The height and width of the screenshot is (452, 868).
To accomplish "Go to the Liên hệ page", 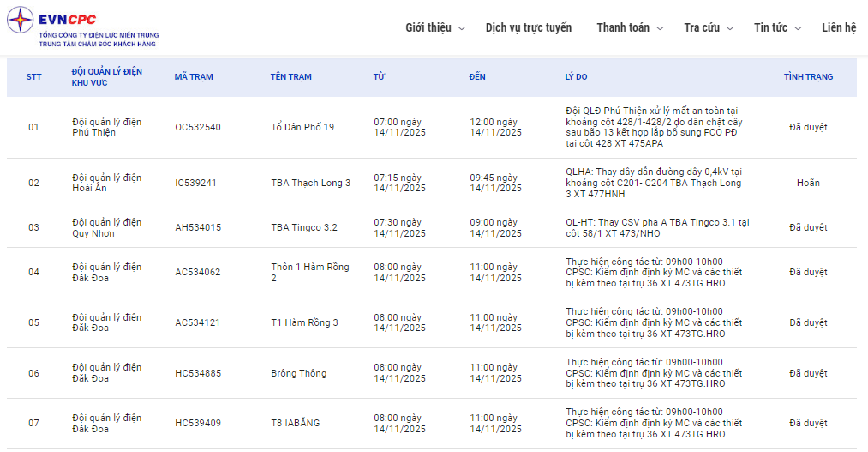I will (838, 27).
